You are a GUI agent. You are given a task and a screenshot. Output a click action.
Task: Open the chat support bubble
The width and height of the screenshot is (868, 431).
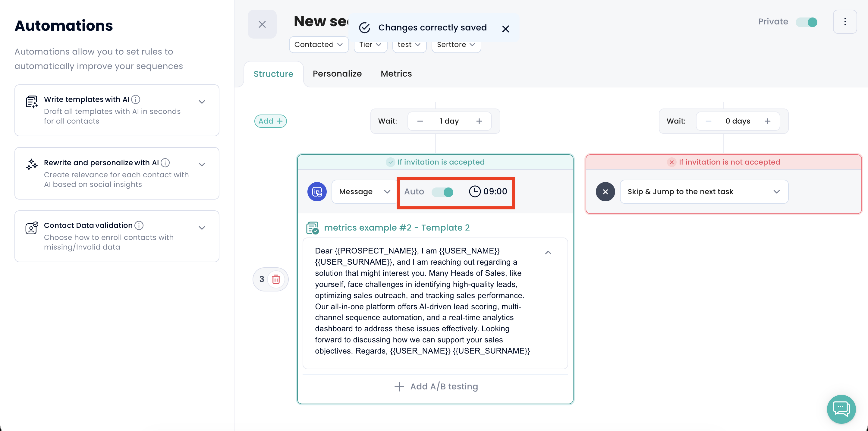pyautogui.click(x=841, y=409)
